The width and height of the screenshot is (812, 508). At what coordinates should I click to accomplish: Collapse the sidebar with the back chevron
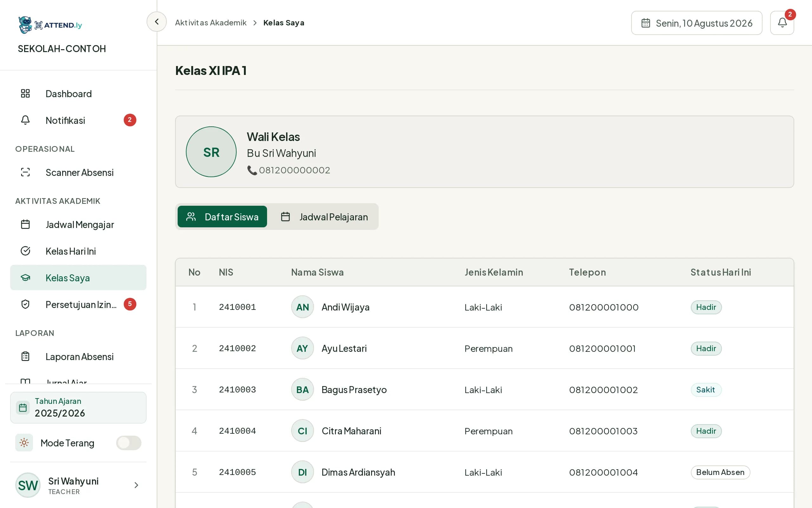[156, 22]
